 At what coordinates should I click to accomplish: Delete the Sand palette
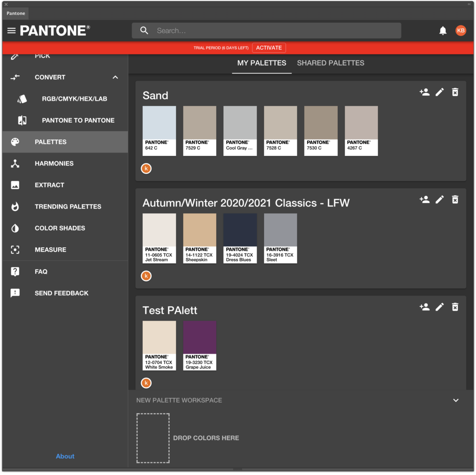pos(455,92)
